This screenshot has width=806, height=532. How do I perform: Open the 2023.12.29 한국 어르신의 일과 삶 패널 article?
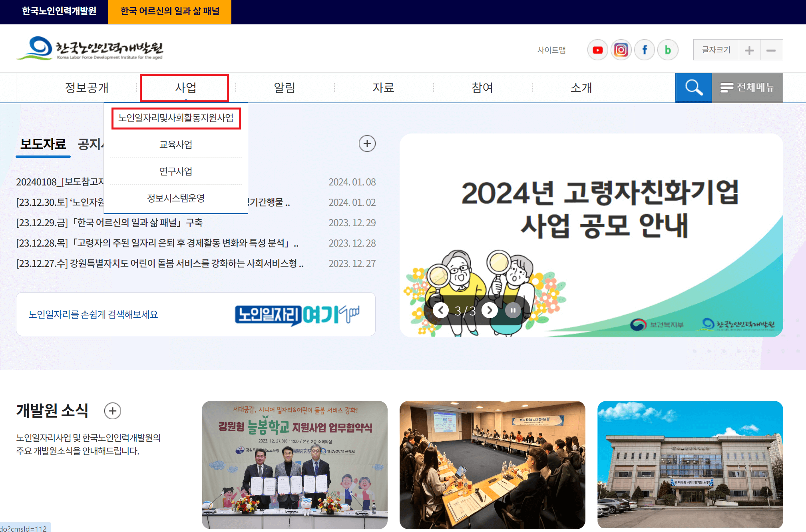click(109, 223)
